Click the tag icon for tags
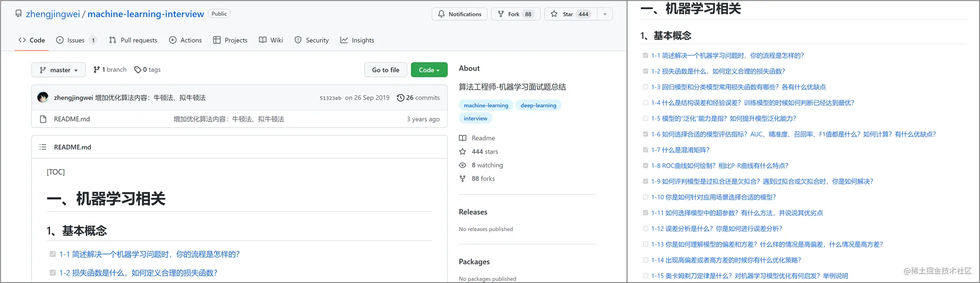This screenshot has width=980, height=283. (x=138, y=70)
